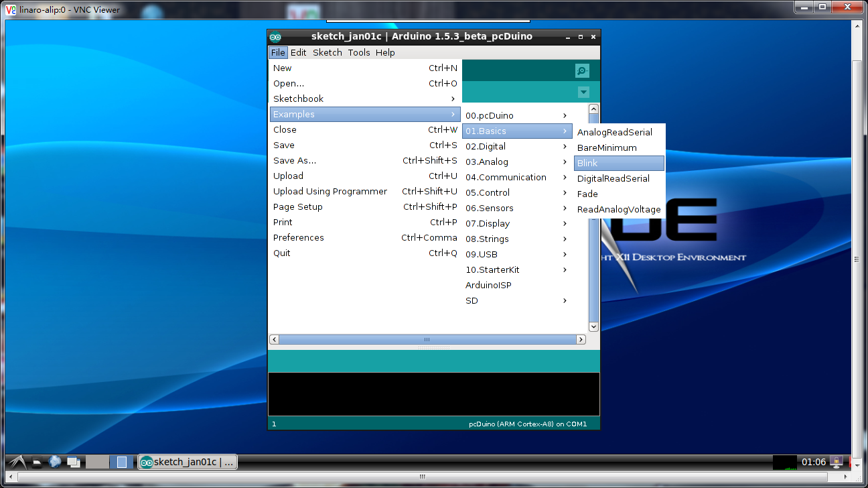This screenshot has height=488, width=868.
Task: Switch to second workspace in pager
Action: pyautogui.click(x=121, y=462)
